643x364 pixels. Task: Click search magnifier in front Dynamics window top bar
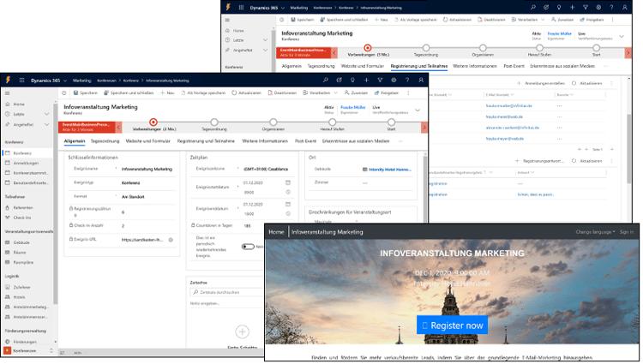pyautogui.click(x=325, y=81)
